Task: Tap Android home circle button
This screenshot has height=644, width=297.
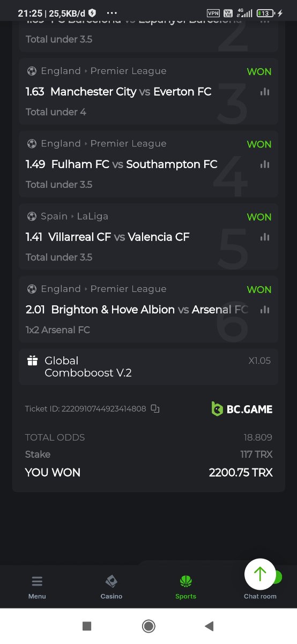Action: (148, 626)
